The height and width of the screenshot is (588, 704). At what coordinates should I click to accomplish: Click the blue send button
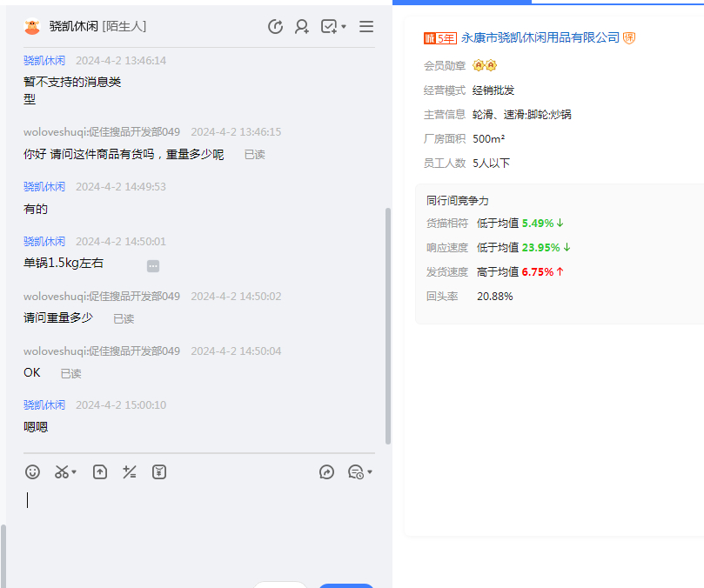(x=346, y=585)
